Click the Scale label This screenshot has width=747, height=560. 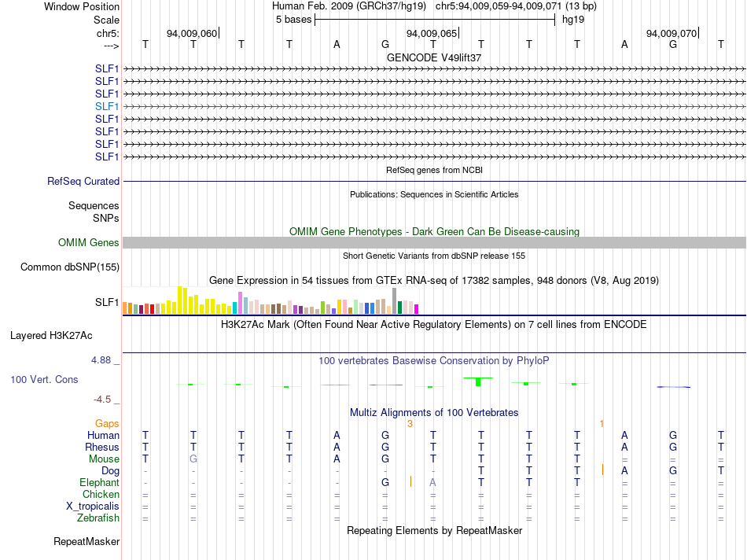[107, 20]
